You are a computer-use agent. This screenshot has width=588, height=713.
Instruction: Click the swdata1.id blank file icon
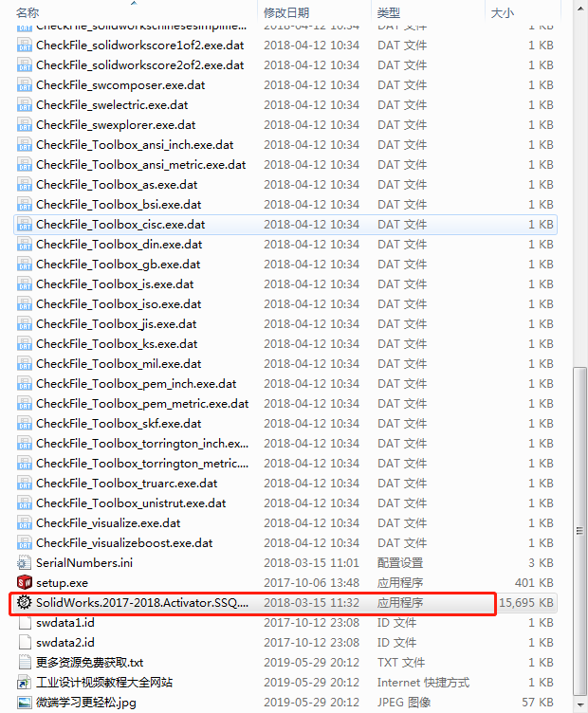[24, 623]
